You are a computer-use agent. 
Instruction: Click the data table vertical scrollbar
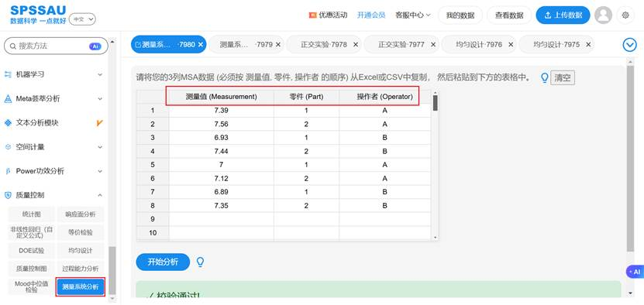point(436,166)
